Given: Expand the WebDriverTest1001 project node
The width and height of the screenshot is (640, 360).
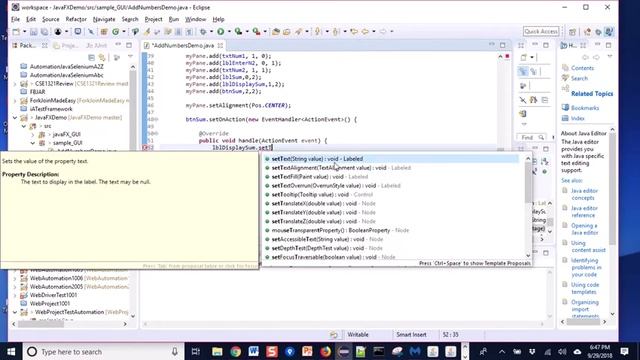Looking at the screenshot, I should point(15,295).
